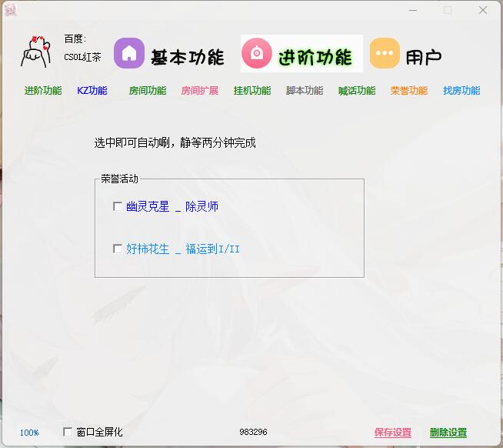The height and width of the screenshot is (448, 503).
Task: Click the cat paw logo icon
Action: [36, 52]
